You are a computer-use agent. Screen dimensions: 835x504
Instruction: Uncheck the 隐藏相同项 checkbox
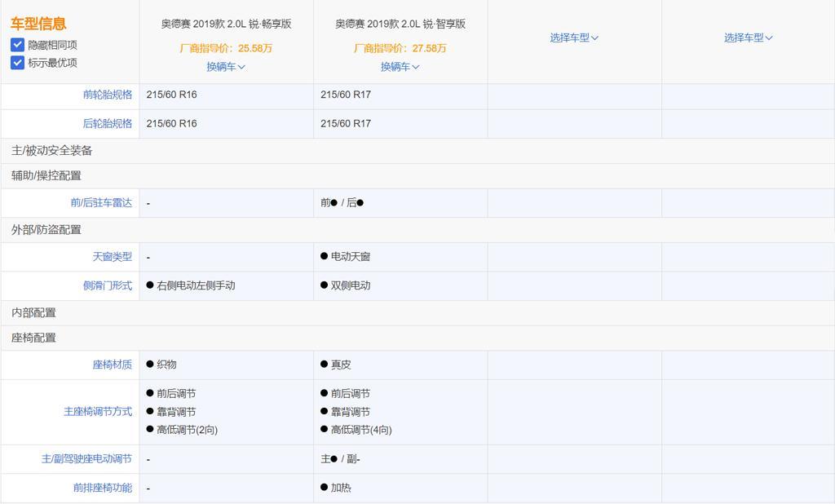point(18,45)
